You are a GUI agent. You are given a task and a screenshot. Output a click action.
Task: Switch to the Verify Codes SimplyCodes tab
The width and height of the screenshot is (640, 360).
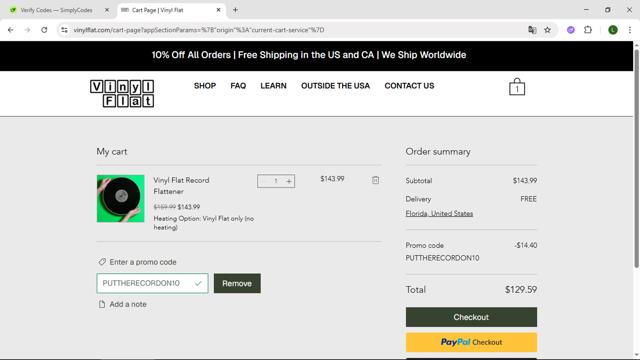(x=56, y=10)
